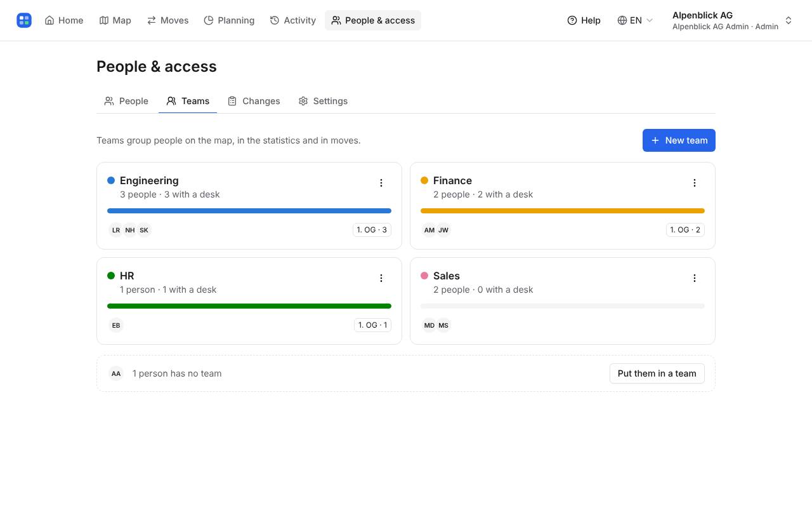
Task: Open the Sales team options menu
Action: 695,278
